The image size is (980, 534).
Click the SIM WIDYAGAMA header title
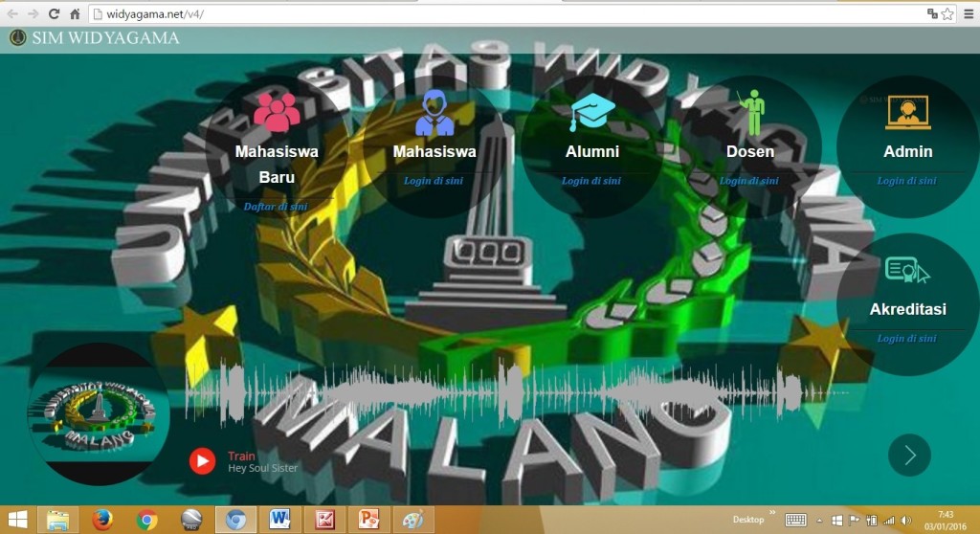coord(105,37)
